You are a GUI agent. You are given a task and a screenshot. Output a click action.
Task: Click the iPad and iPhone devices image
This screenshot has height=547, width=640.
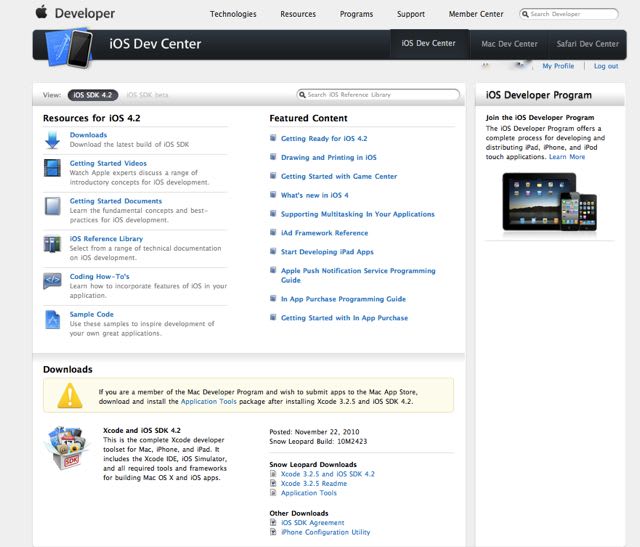pos(549,202)
